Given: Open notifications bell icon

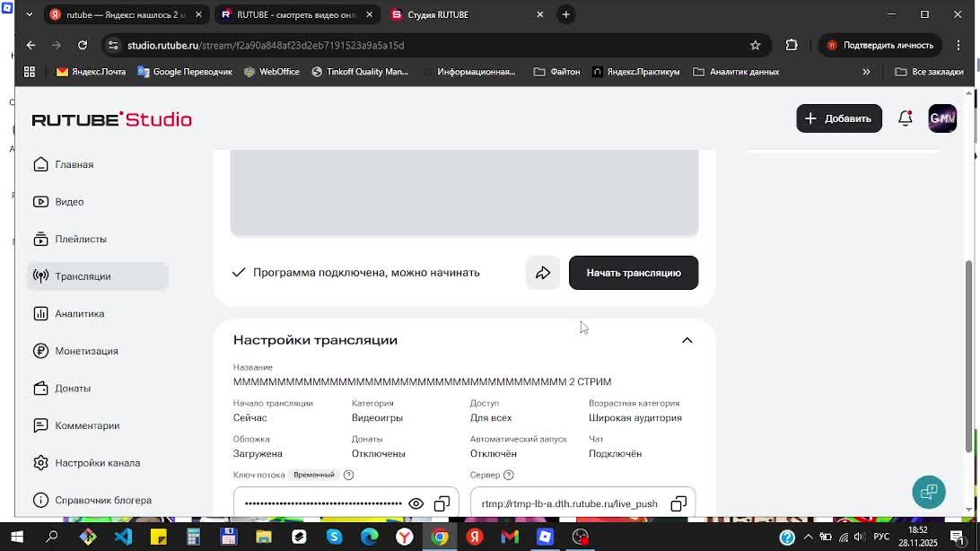Looking at the screenshot, I should pos(905,118).
